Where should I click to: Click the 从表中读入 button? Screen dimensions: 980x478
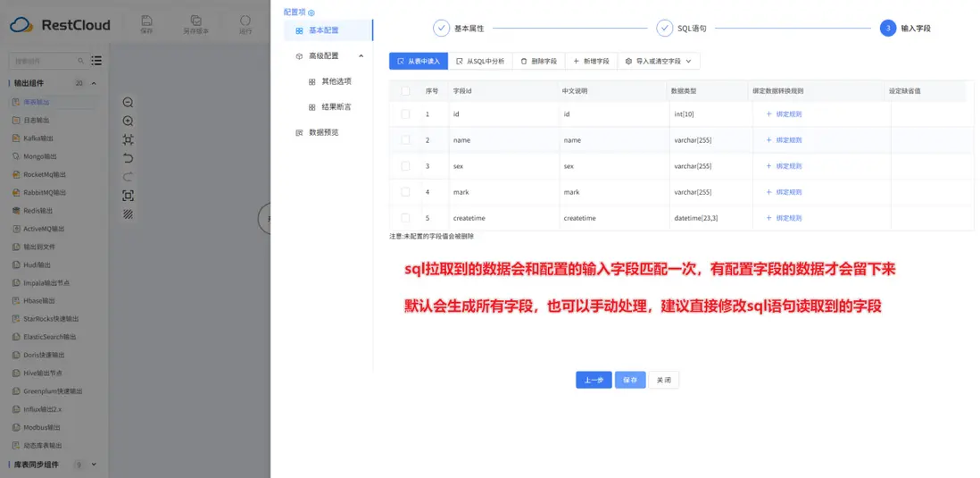tap(418, 62)
